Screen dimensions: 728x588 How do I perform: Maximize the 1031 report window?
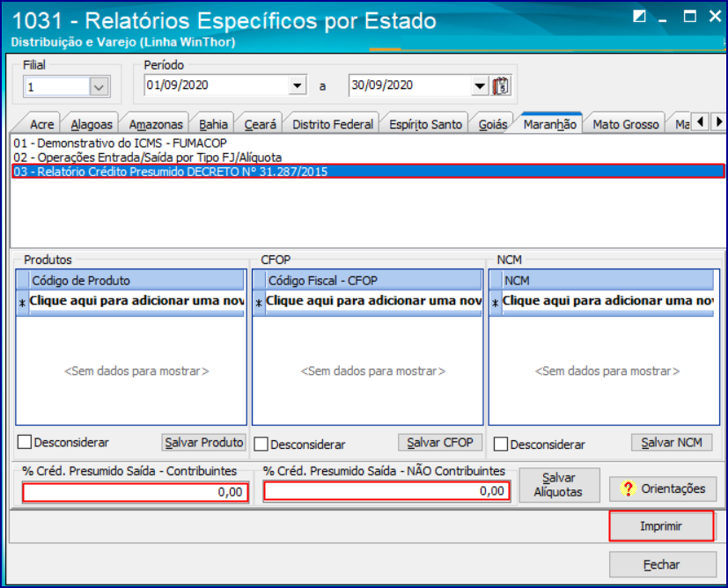point(690,17)
